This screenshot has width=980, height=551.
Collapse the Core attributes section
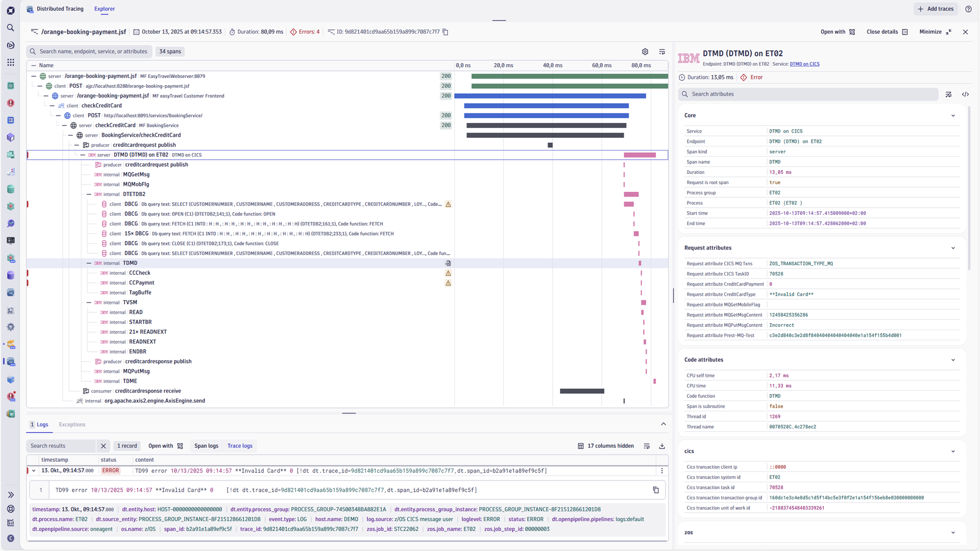click(953, 116)
